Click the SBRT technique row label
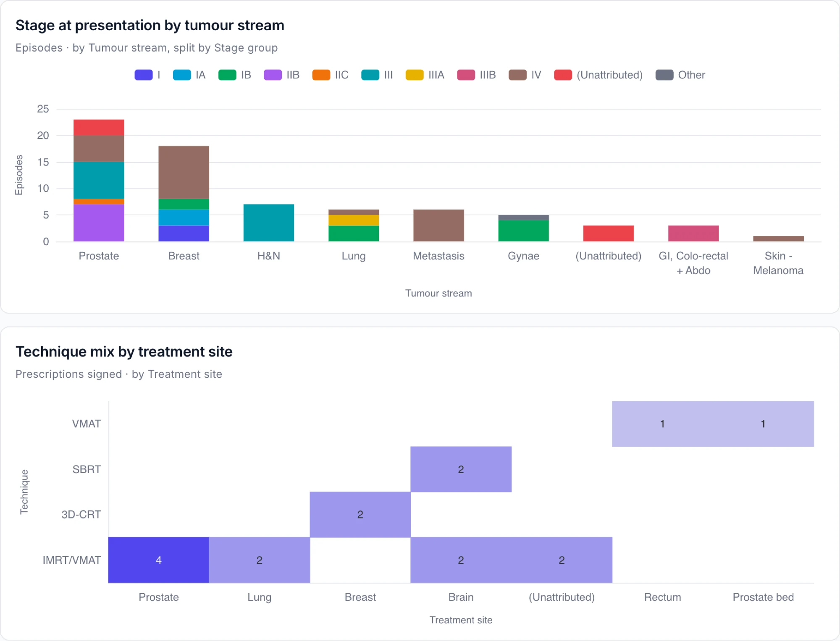This screenshot has width=840, height=641. [x=87, y=469]
